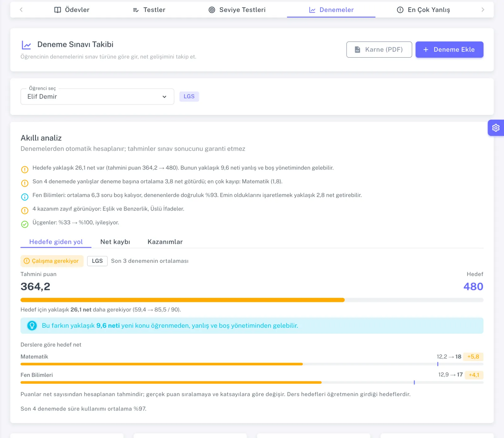Open settings gear on right edge
This screenshot has height=438, width=504.
point(496,128)
